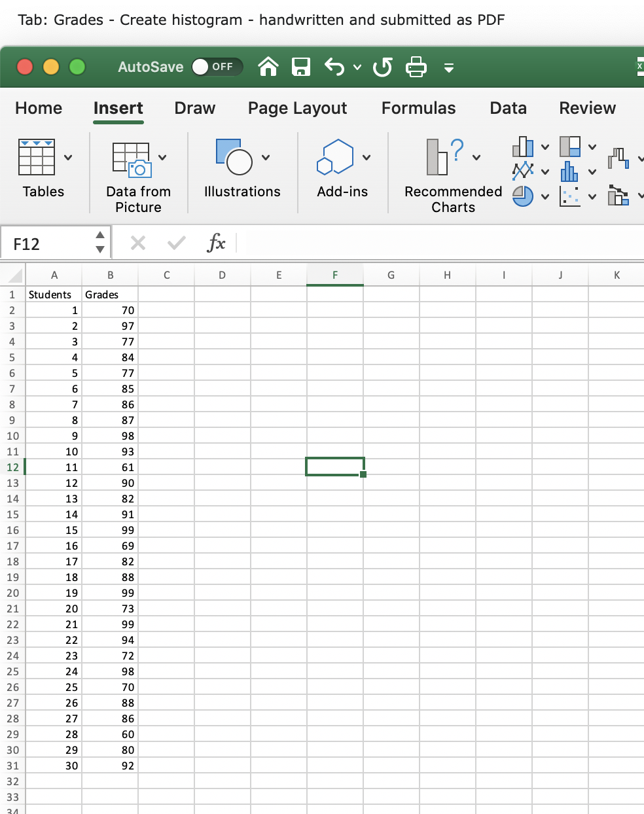
Task: Open the Tables dropdown arrow
Action: coord(68,157)
